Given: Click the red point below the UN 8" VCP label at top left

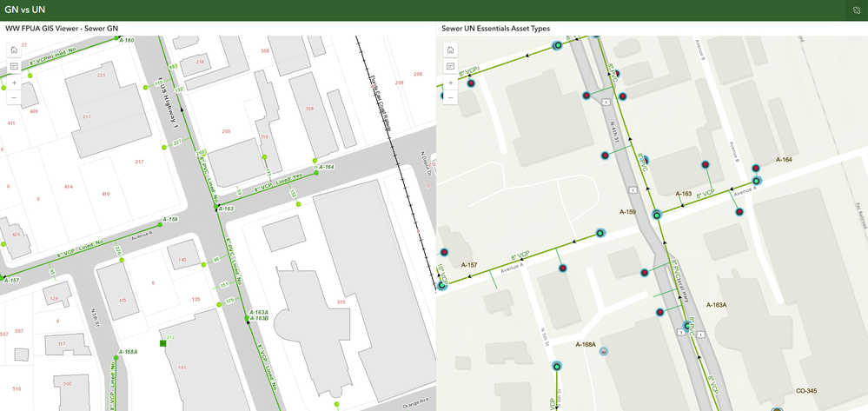Looking at the screenshot, I should tap(471, 83).
